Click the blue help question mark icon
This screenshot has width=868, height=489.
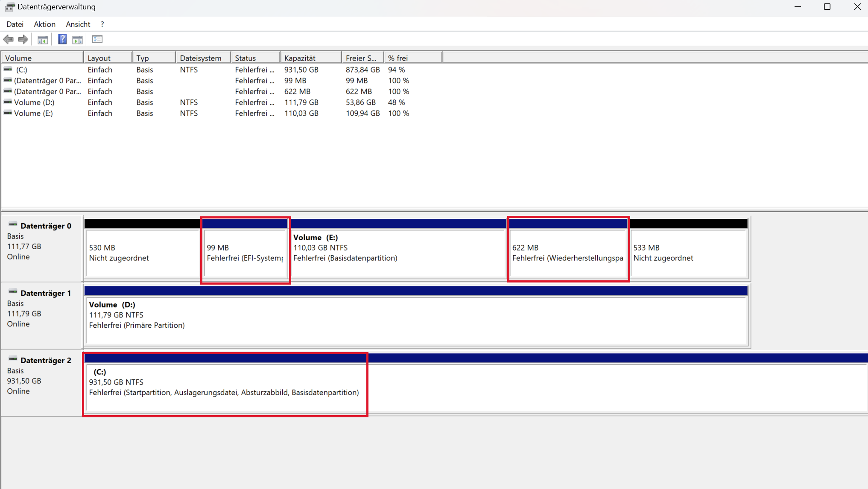coord(62,39)
